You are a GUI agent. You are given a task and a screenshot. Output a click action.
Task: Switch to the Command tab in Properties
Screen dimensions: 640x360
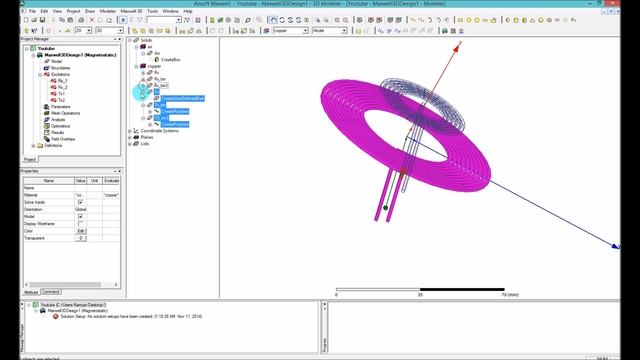tap(51, 292)
